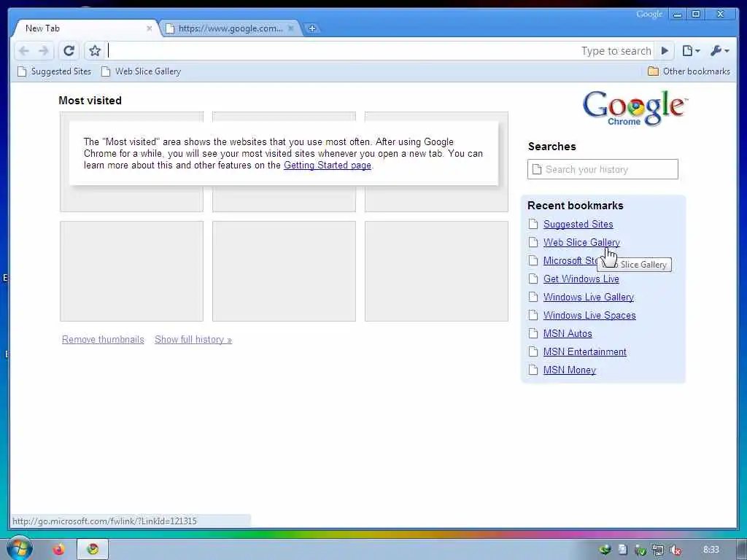747x560 pixels.
Task: Bookmark this page with the star icon
Action: [x=95, y=50]
